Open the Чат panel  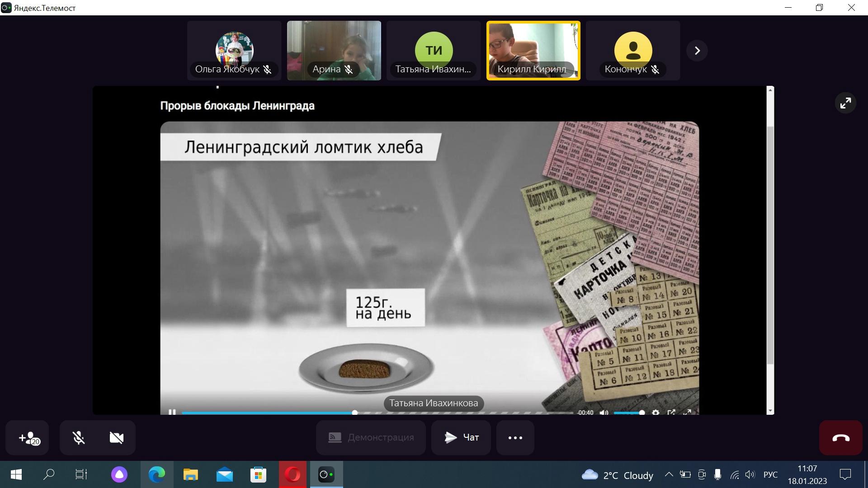click(461, 437)
